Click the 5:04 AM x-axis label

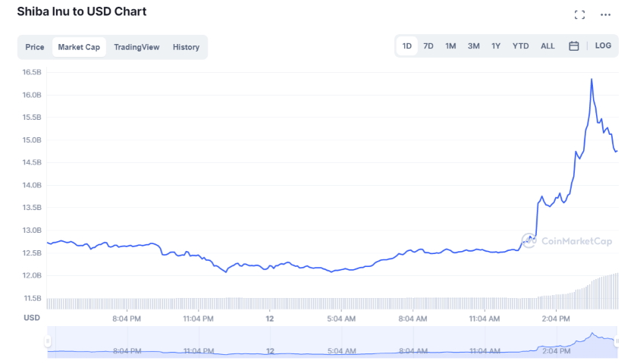pyautogui.click(x=341, y=319)
